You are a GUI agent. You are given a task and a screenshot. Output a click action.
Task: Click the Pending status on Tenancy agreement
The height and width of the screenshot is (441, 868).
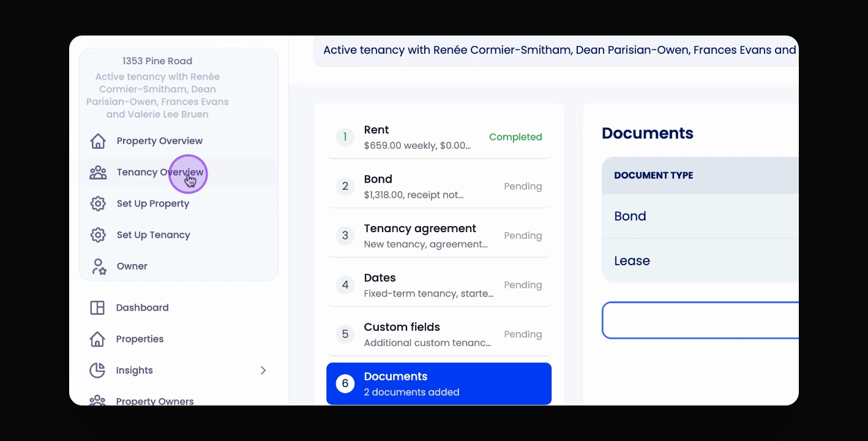coord(523,236)
